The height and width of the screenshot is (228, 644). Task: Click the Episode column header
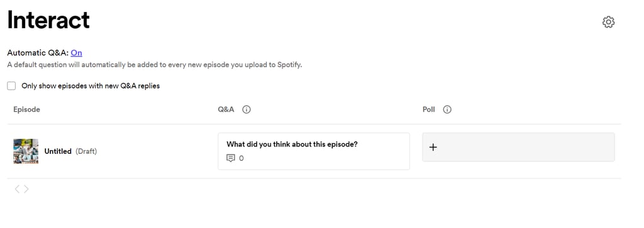(26, 109)
